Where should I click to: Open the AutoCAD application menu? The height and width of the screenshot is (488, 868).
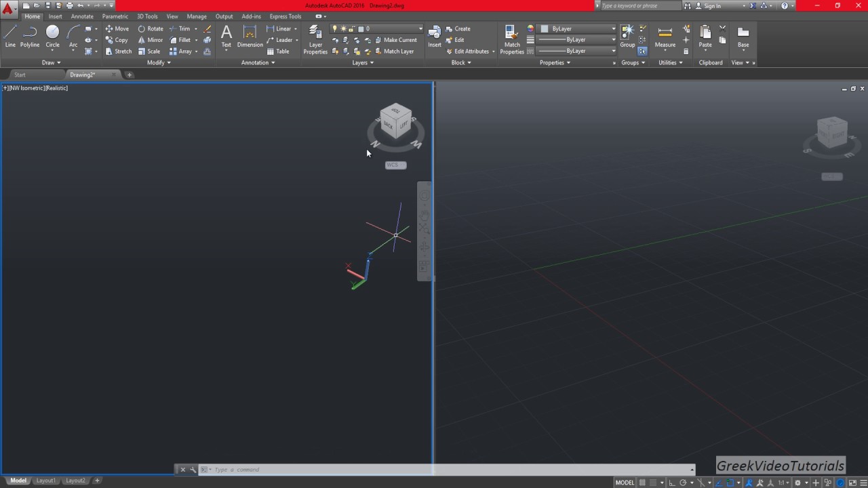click(7, 9)
